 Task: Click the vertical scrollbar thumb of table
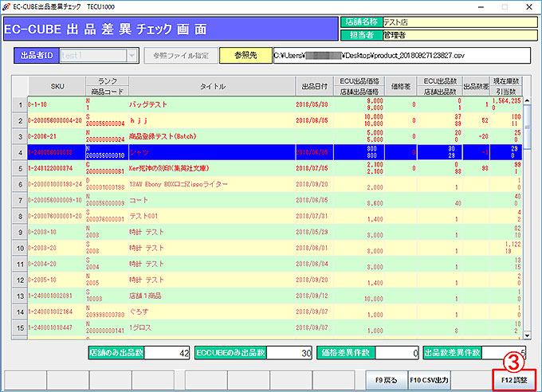(527, 127)
